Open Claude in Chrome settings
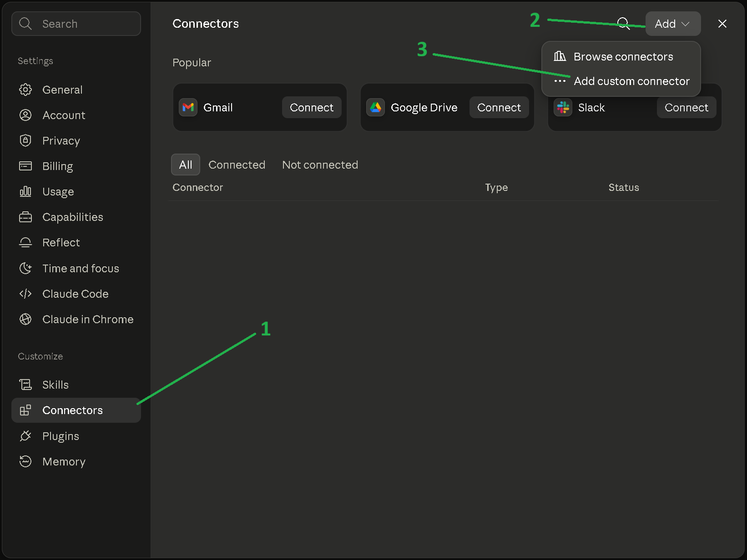747x560 pixels. coord(76,319)
